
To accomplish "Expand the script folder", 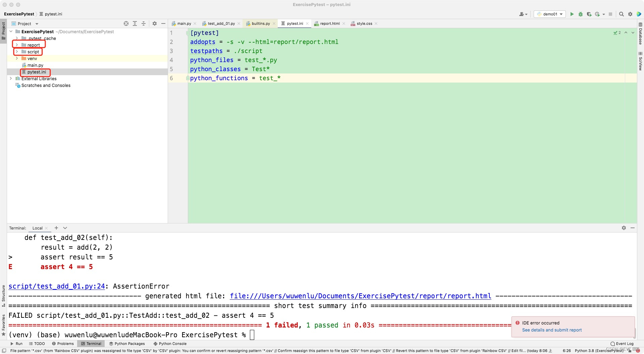I will point(17,52).
